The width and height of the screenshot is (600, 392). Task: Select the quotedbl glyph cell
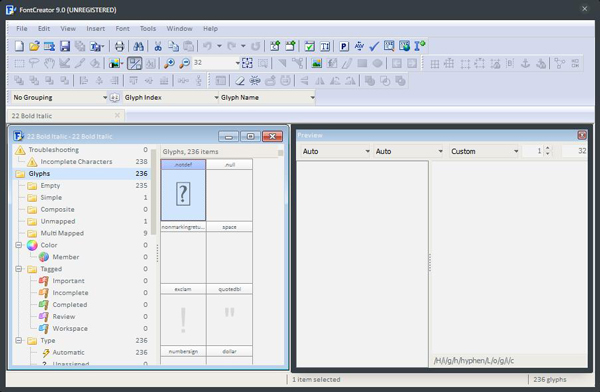tap(229, 315)
